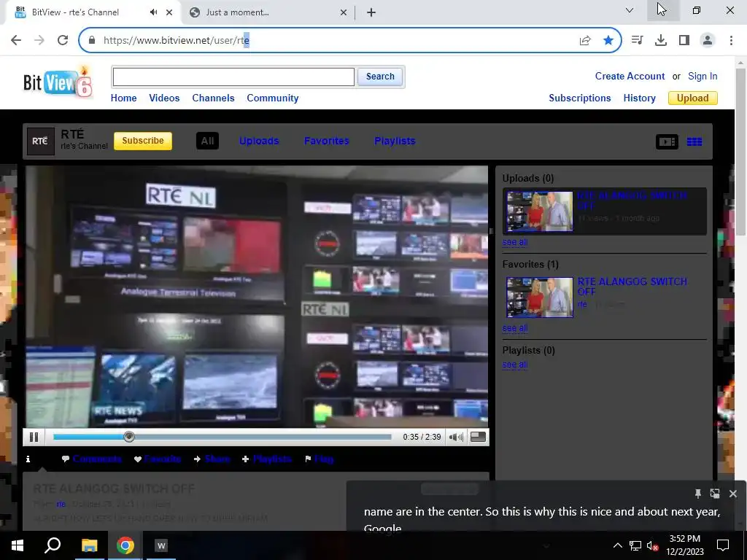Open the Uploads tab
Viewport: 747px width, 560px height.
[259, 141]
